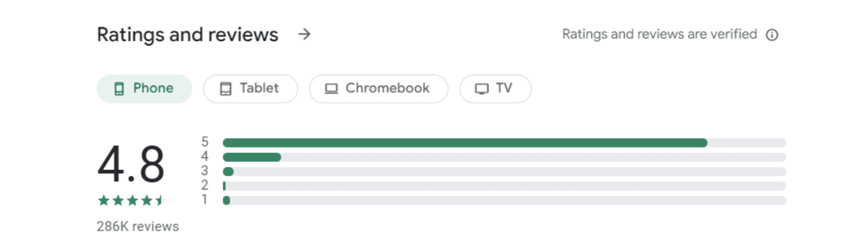
Task: Click the info icon beside verified text
Action: (x=772, y=35)
